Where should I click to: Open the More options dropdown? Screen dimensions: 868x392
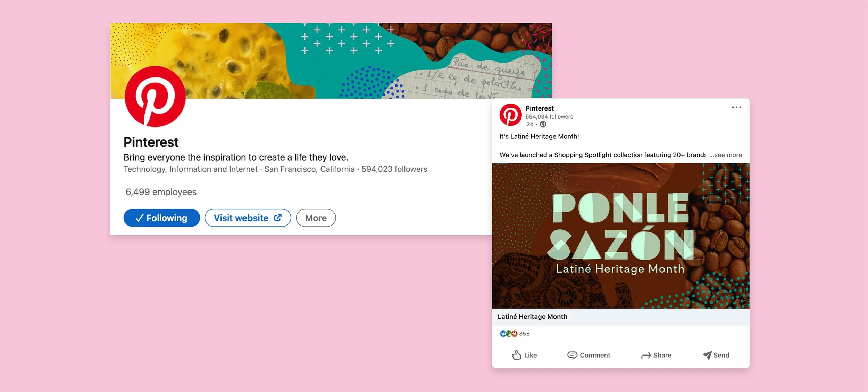(x=316, y=218)
